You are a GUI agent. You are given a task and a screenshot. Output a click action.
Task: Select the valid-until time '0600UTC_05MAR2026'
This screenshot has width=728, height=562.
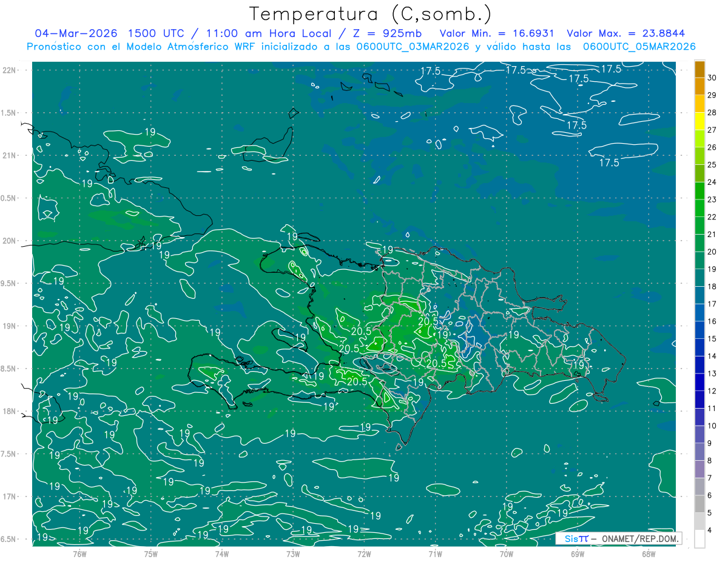pyautogui.click(x=639, y=47)
